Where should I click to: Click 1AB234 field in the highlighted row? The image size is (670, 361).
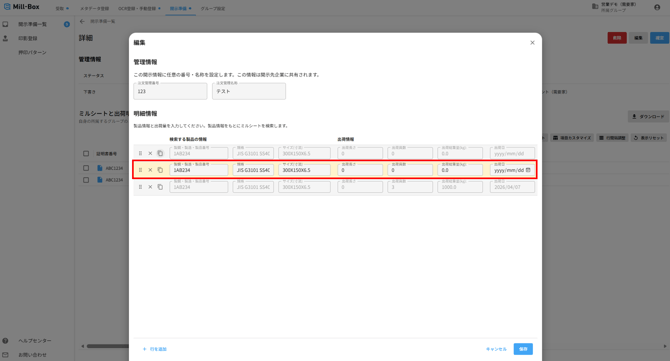pos(199,170)
